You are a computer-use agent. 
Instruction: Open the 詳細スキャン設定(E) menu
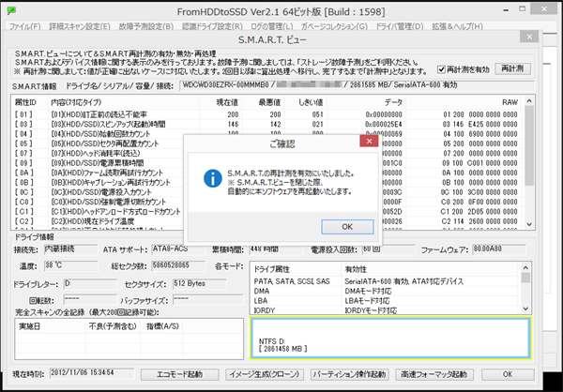click(x=80, y=26)
